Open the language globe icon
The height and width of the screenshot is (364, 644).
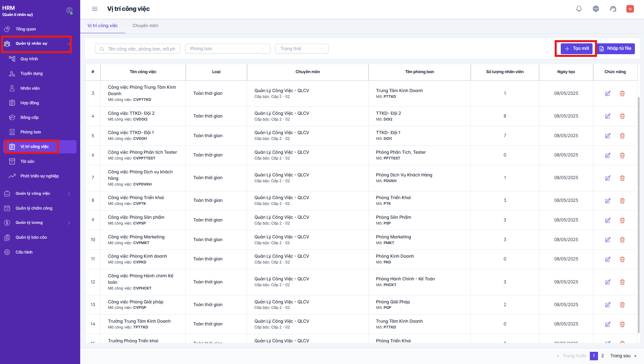tap(596, 9)
